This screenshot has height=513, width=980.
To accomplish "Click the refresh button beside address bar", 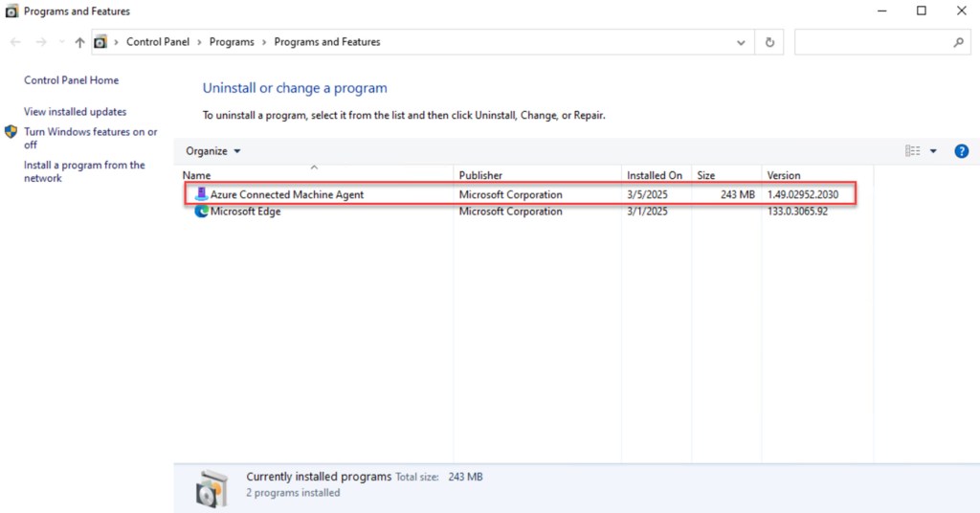I will [769, 42].
